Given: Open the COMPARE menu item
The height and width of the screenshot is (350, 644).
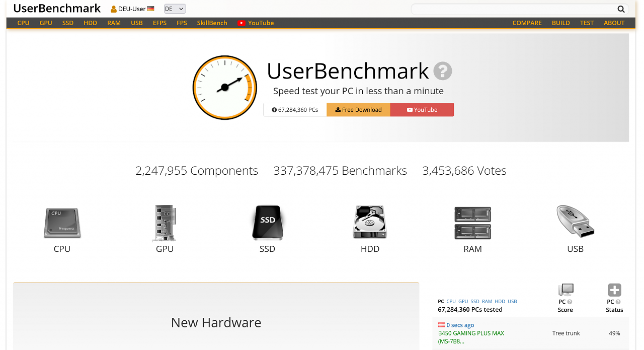Looking at the screenshot, I should click(527, 23).
